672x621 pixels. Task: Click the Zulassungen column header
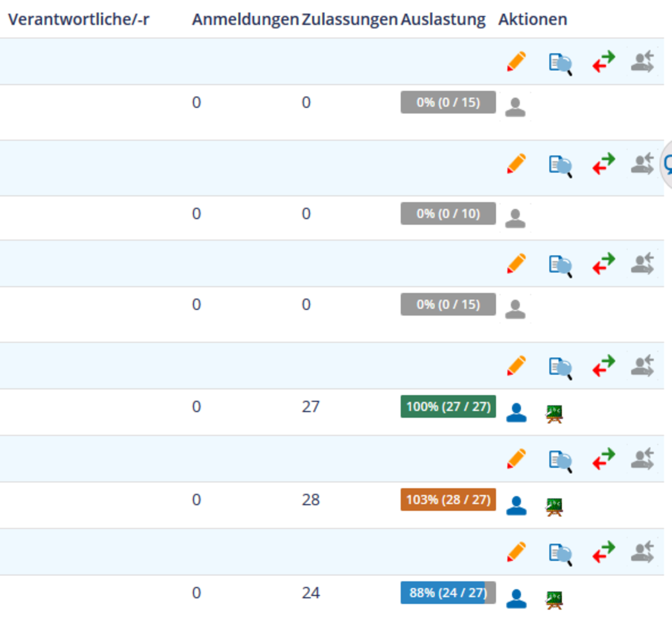350,19
